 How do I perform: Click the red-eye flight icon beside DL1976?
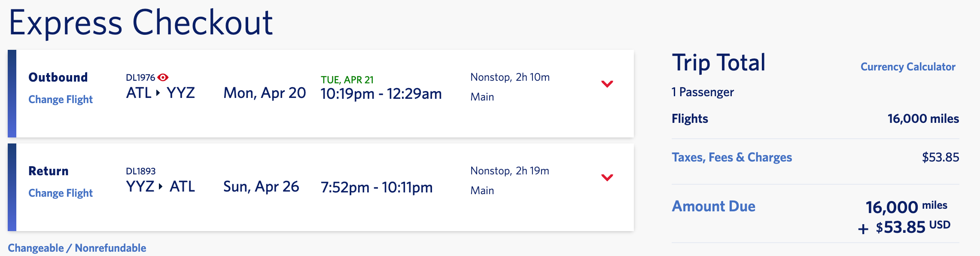163,77
